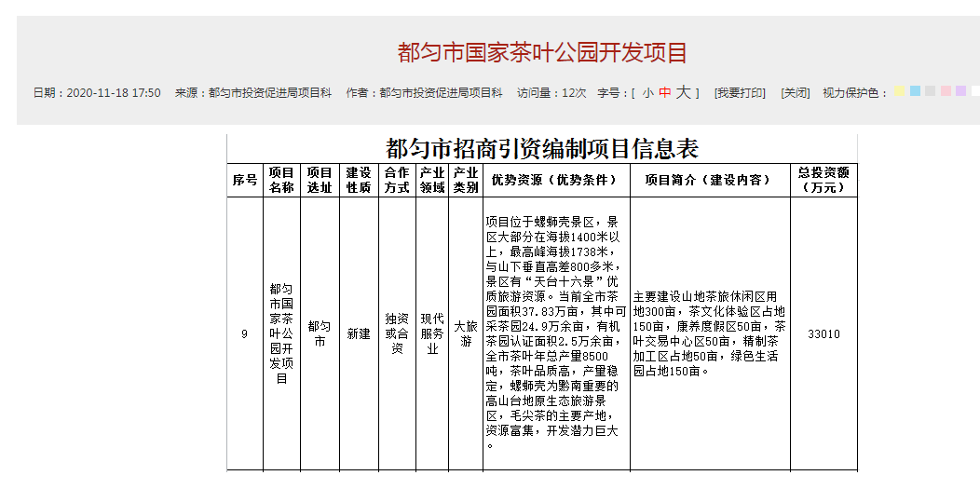Screen dimensions: 980x489
Task: Choose the pink eye-protection color
Action: coord(946,90)
